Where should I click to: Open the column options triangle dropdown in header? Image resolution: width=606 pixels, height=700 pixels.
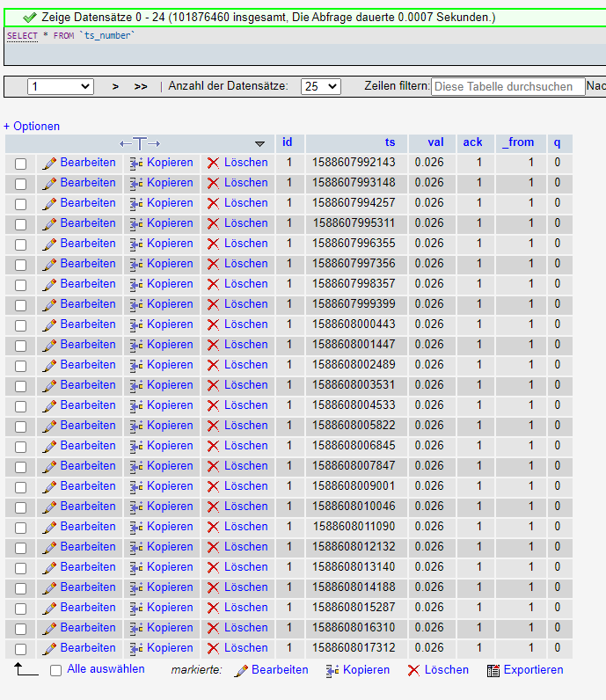(x=260, y=143)
